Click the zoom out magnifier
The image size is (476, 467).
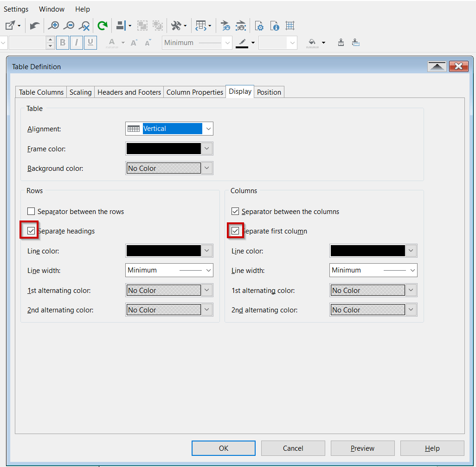pos(69,26)
